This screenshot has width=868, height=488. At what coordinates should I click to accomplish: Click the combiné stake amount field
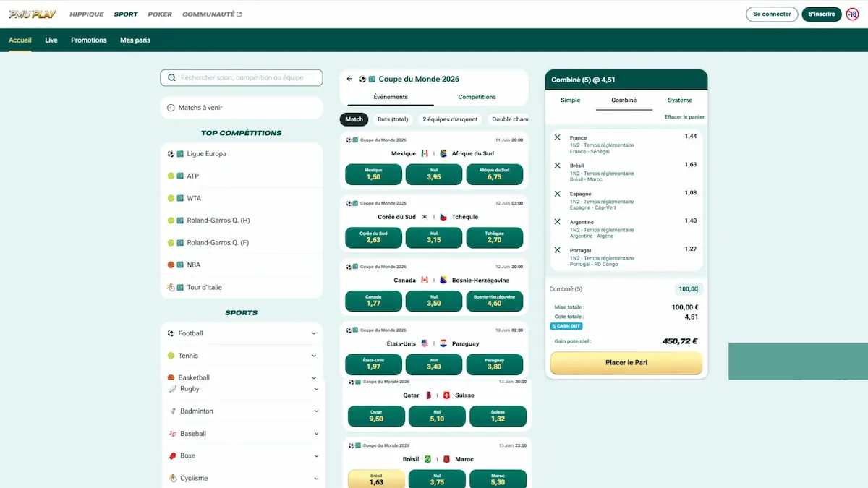click(x=689, y=289)
